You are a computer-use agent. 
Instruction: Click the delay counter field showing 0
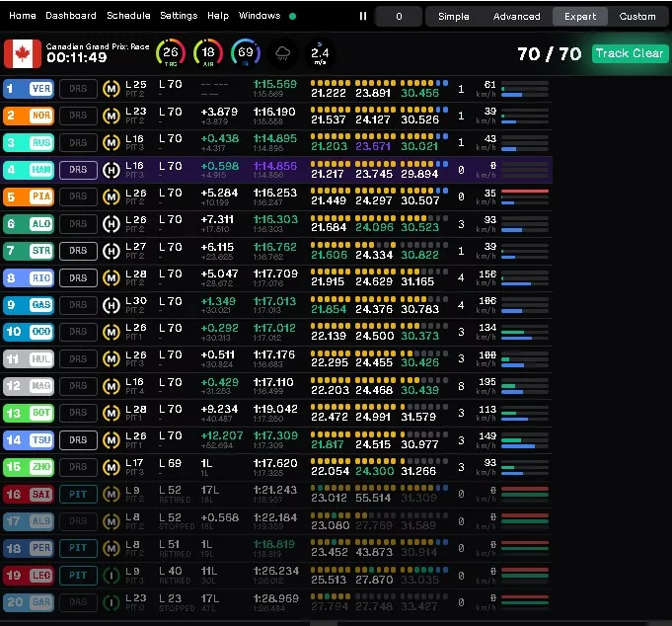[399, 17]
